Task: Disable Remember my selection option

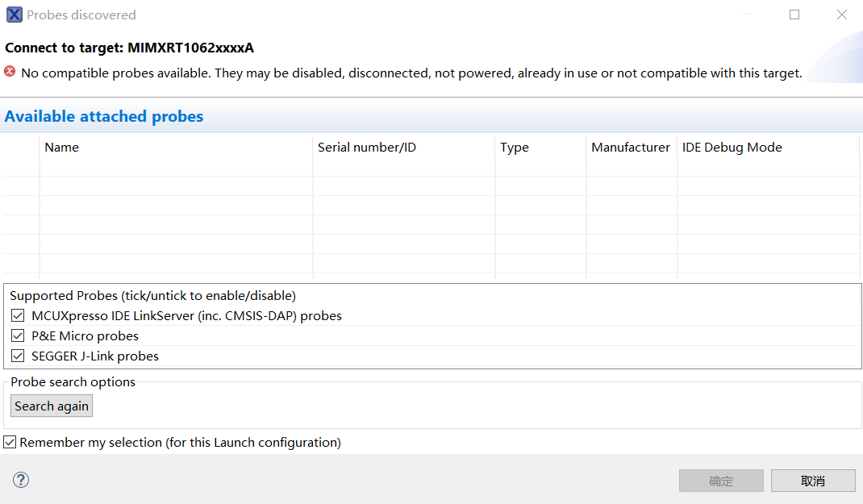Action: 9,441
